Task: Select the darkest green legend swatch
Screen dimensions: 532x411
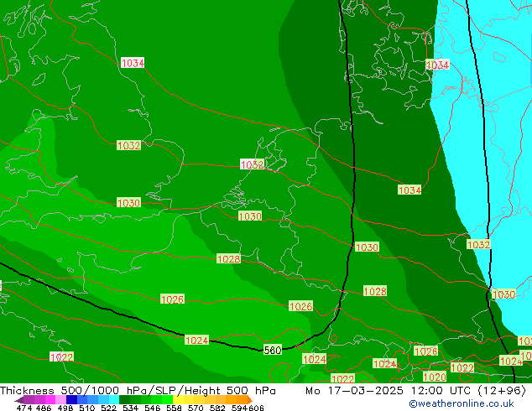Action: click(124, 399)
